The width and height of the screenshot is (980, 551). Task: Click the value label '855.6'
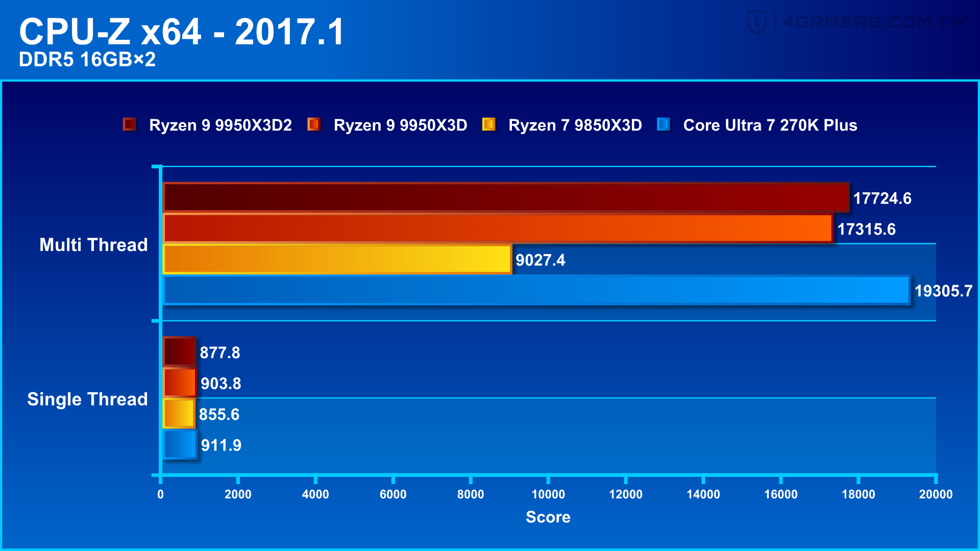point(219,414)
